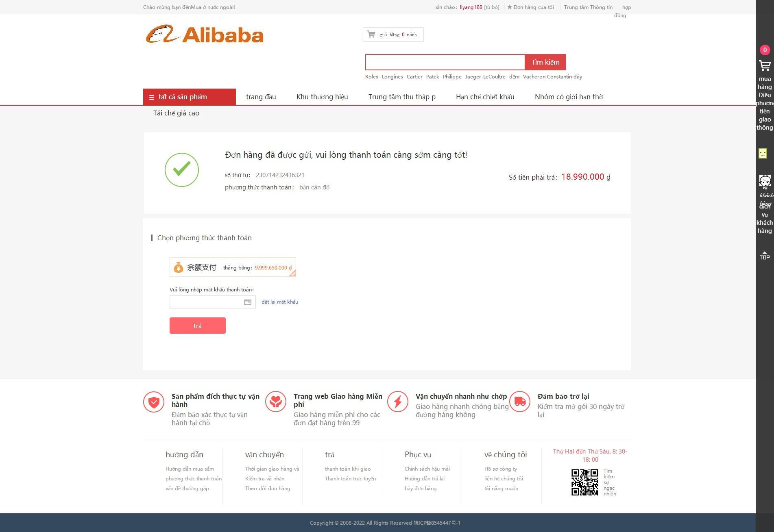
Task: Click the sidebar cart icon with badge
Action: click(x=765, y=65)
